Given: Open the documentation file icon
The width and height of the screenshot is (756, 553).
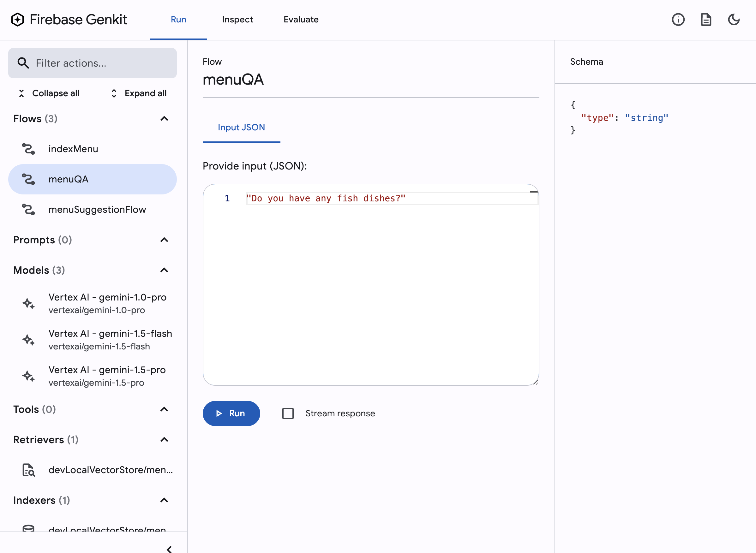Looking at the screenshot, I should 706,20.
